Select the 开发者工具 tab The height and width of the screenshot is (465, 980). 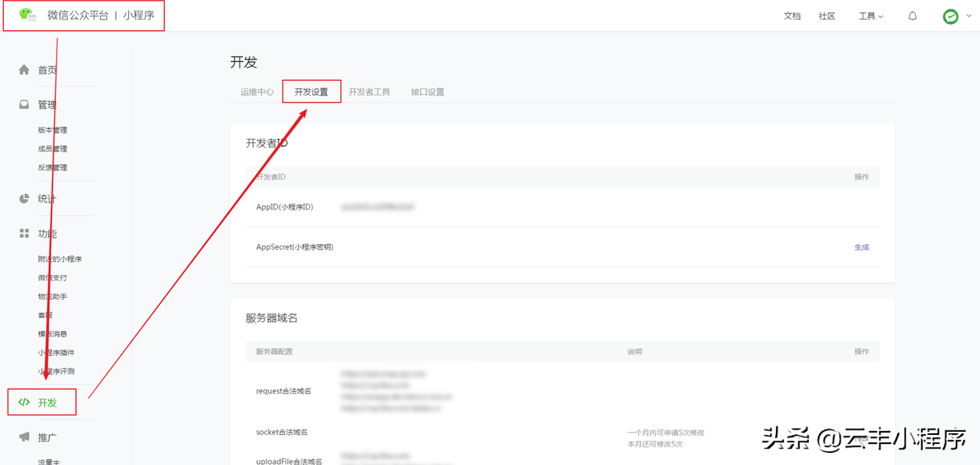[x=370, y=91]
